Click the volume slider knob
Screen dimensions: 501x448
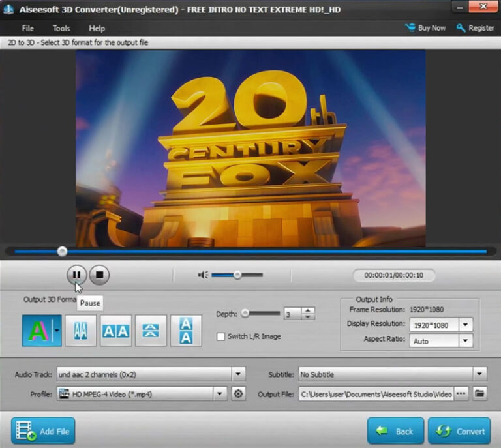tap(237, 275)
